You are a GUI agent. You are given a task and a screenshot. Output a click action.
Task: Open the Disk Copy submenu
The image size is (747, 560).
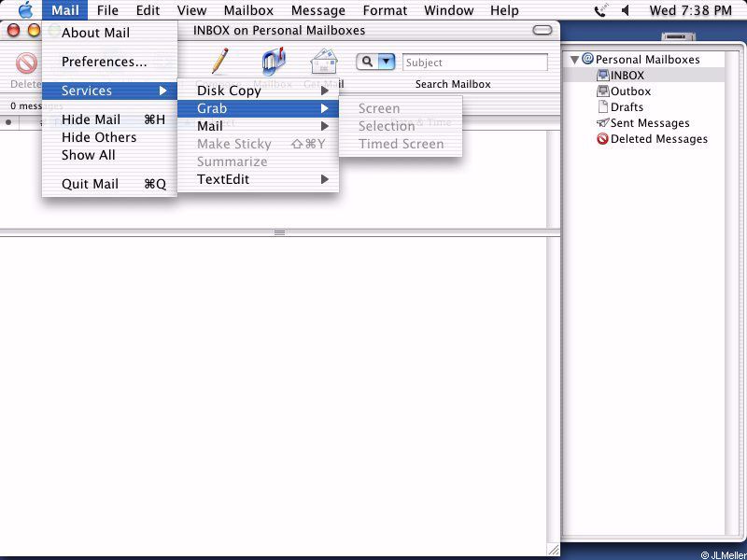click(259, 91)
